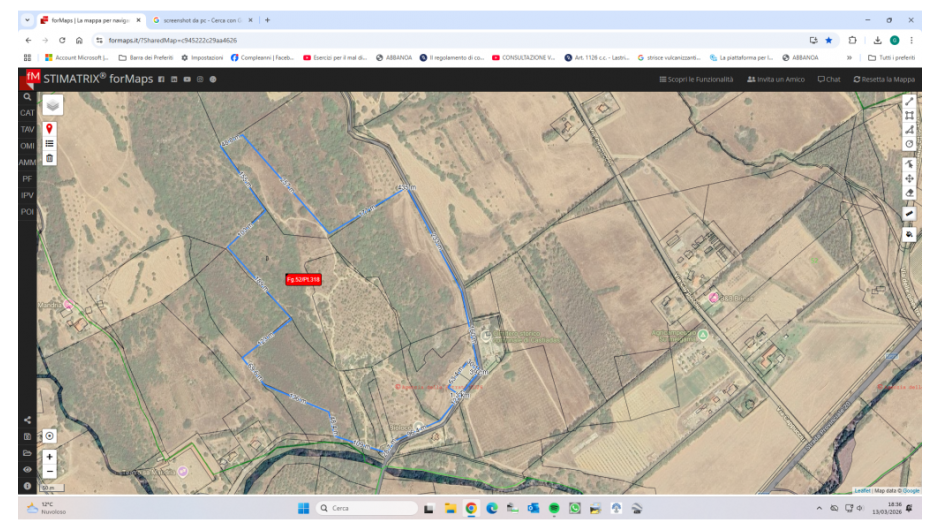Open the map layers switcher
This screenshot has height=530, width=940.
pos(52,105)
